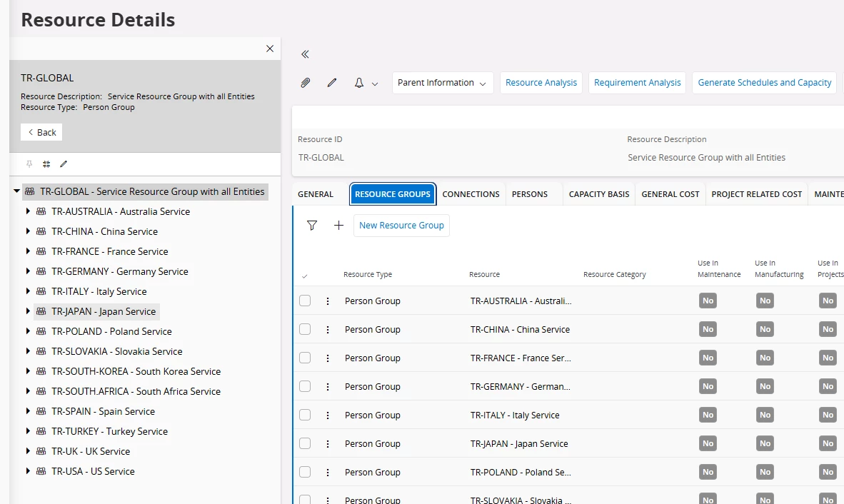Switch to the General tab
844x504 pixels.
pyautogui.click(x=316, y=194)
